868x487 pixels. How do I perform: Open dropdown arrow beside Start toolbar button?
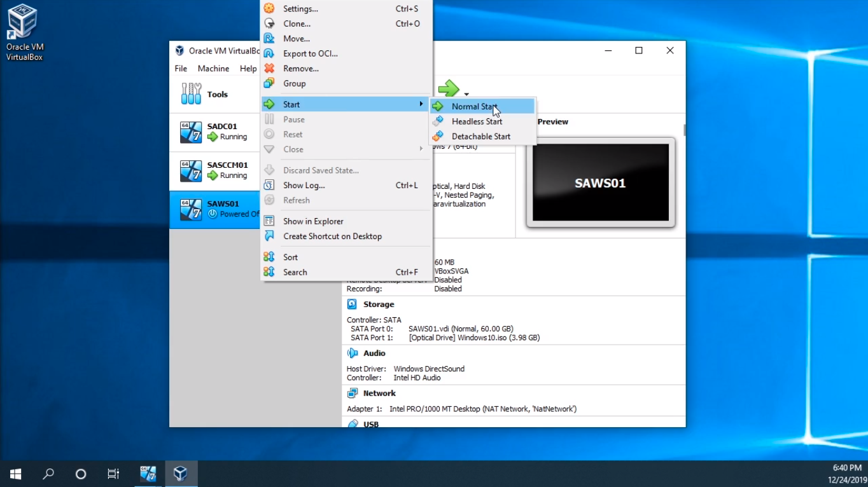(466, 94)
